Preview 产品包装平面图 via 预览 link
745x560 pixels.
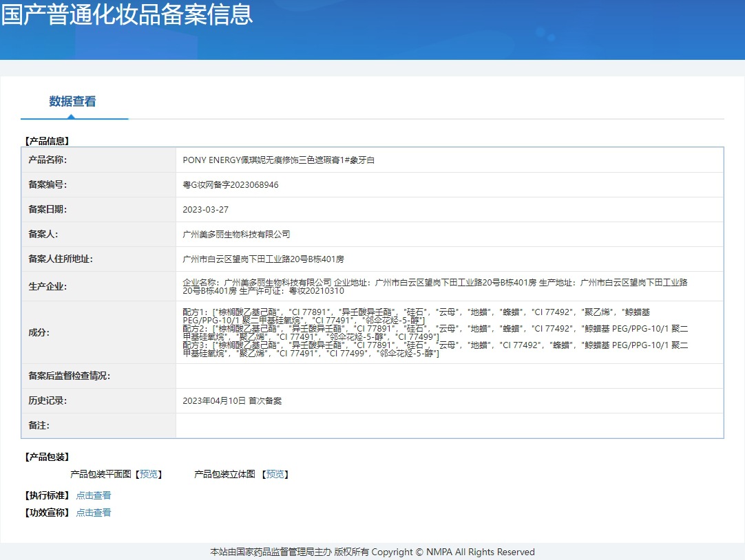(x=149, y=474)
